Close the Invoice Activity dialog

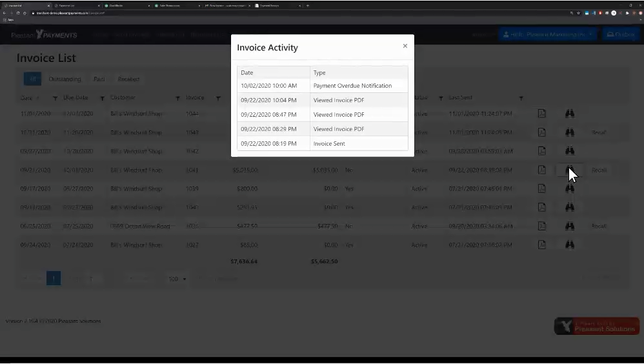[x=405, y=46]
